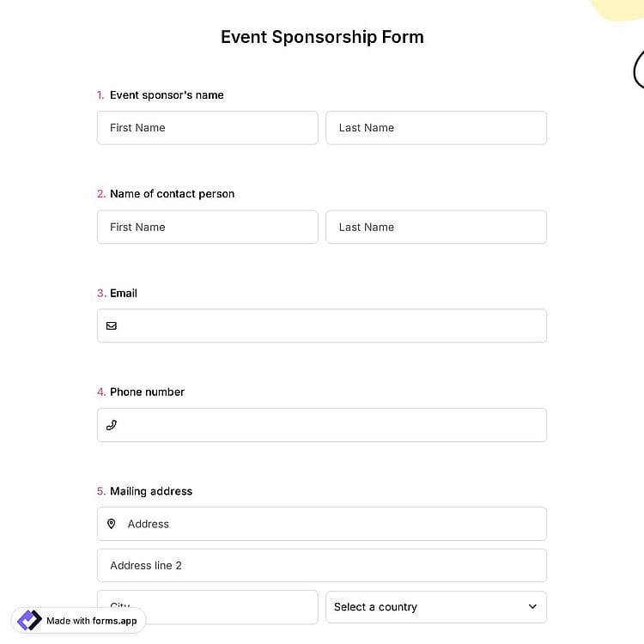Click the location pin icon in Address
The width and height of the screenshot is (644, 644).
112,524
